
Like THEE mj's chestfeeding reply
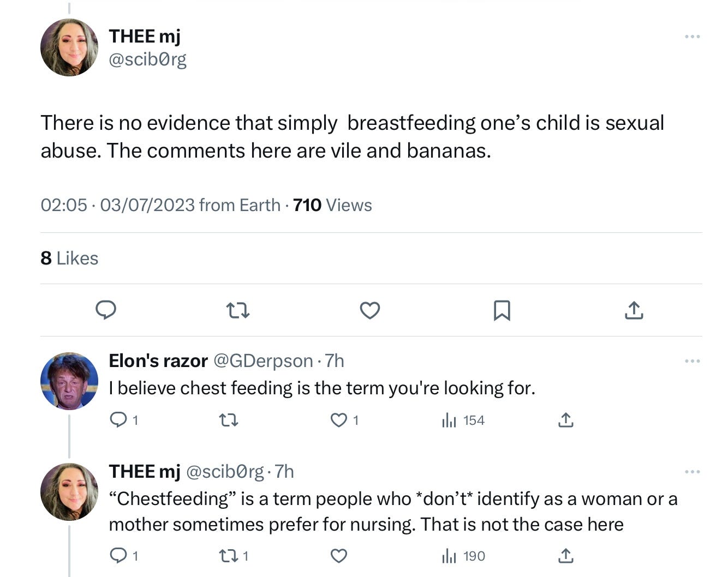(x=339, y=556)
